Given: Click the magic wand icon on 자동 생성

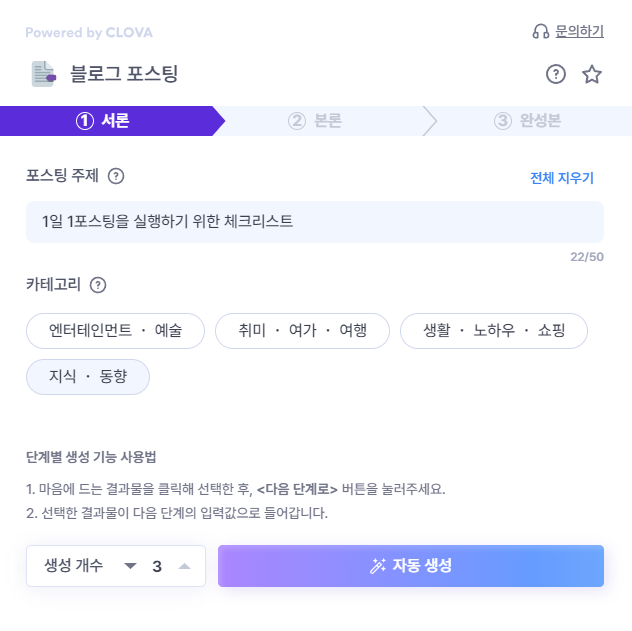Looking at the screenshot, I should (x=378, y=566).
